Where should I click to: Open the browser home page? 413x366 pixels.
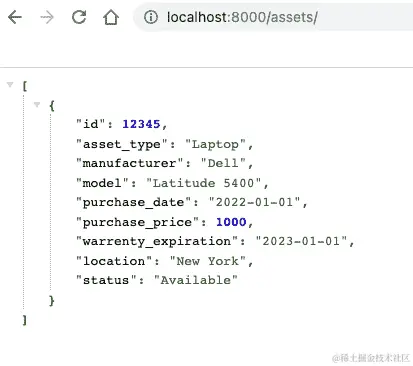click(x=111, y=17)
